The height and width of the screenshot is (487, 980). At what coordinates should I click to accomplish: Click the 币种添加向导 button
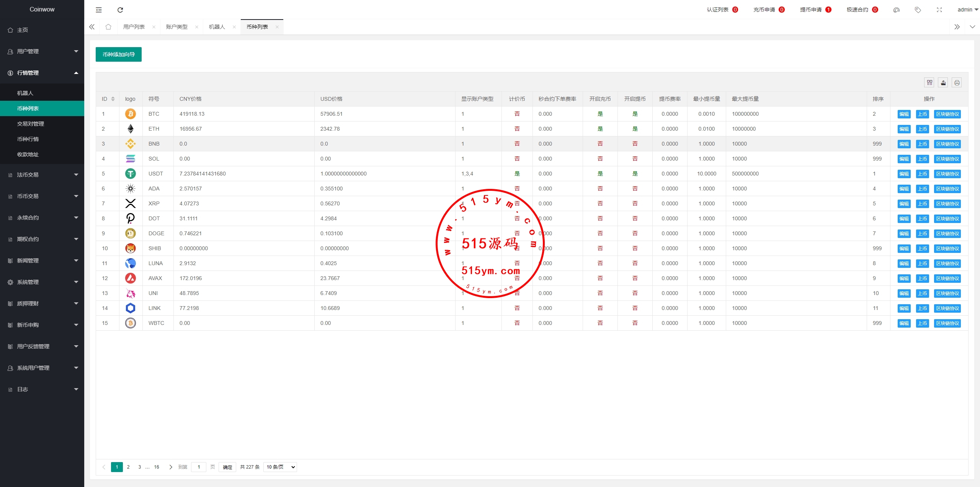[x=118, y=54]
